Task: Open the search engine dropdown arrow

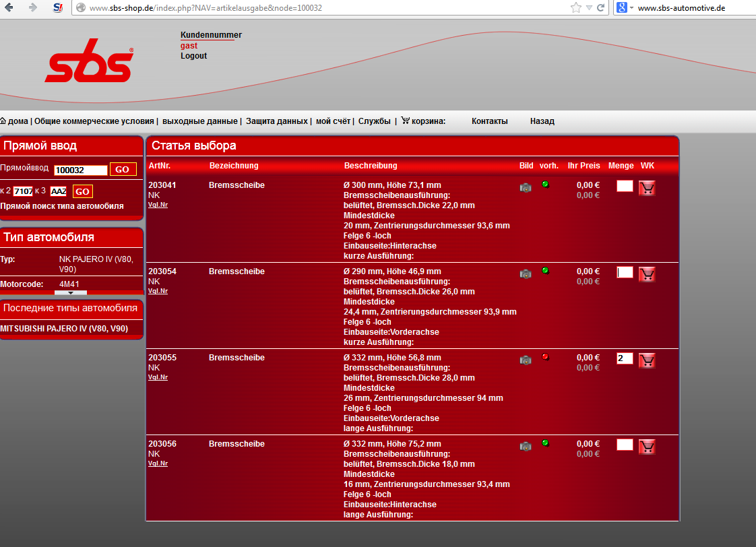Action: 630,8
